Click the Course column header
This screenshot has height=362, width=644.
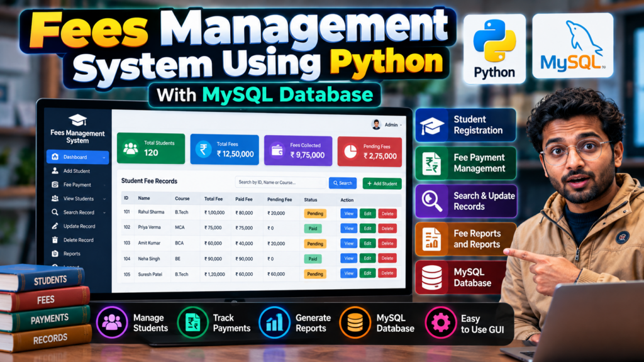coord(182,198)
